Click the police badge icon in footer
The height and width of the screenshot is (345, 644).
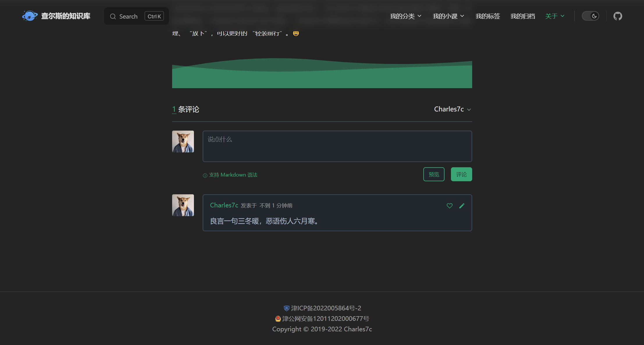(x=278, y=319)
